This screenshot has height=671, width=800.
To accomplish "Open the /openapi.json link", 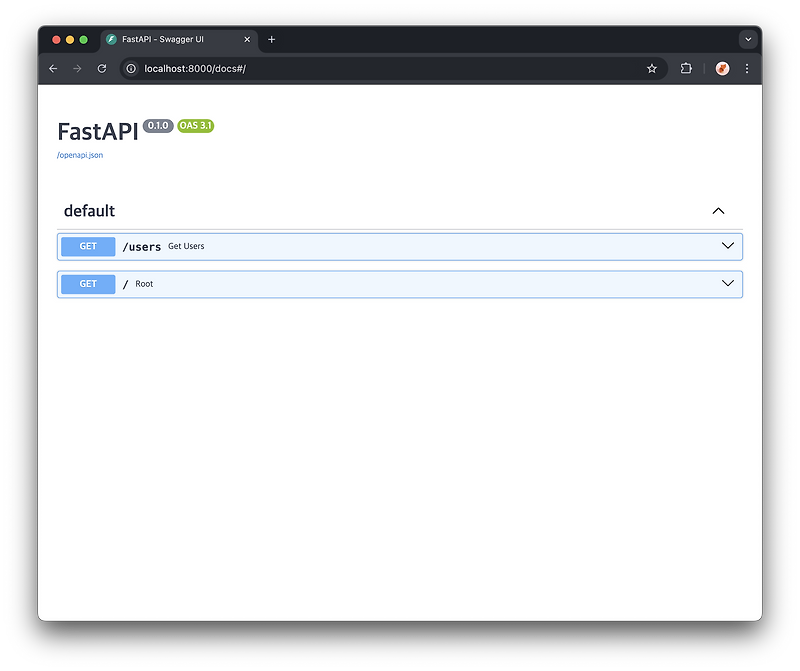I will pyautogui.click(x=79, y=155).
